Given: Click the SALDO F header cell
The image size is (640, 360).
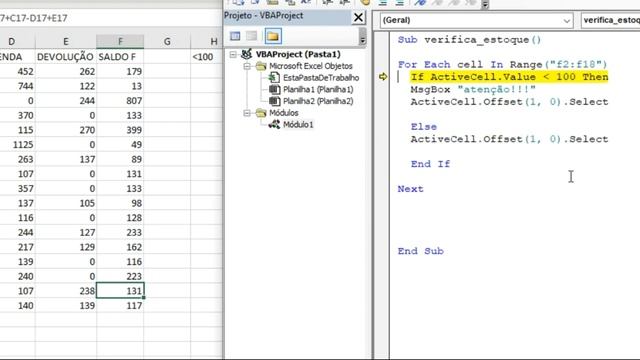Looking at the screenshot, I should click(x=120, y=57).
